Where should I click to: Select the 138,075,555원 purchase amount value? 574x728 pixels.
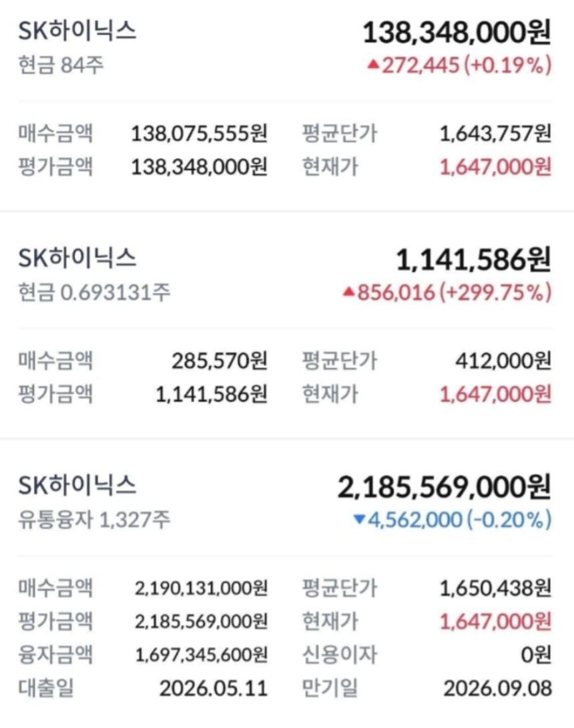(199, 134)
